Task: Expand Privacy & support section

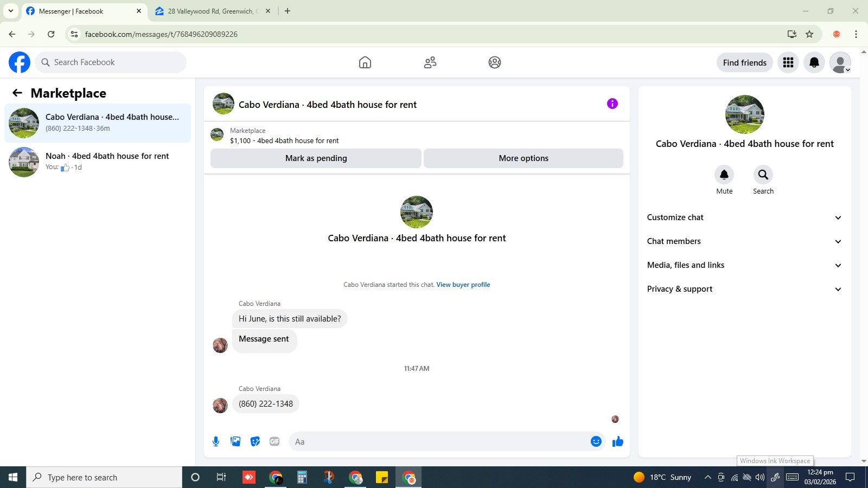Action: click(744, 289)
